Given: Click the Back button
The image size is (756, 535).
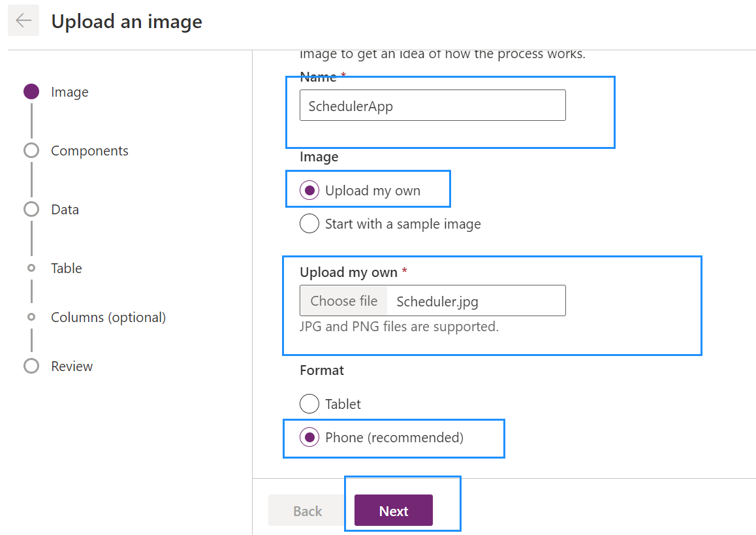Looking at the screenshot, I should 306,510.
